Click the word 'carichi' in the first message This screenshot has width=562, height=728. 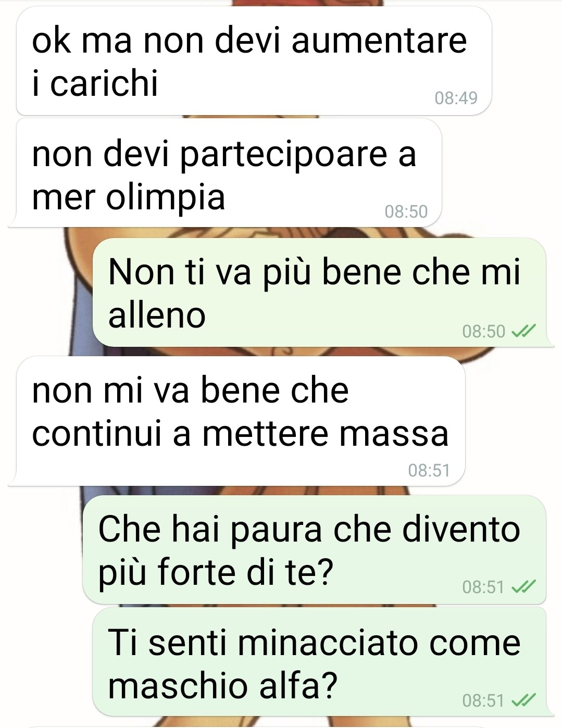coord(104,83)
